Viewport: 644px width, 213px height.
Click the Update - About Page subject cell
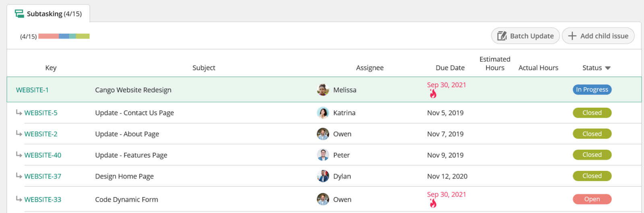tap(127, 134)
